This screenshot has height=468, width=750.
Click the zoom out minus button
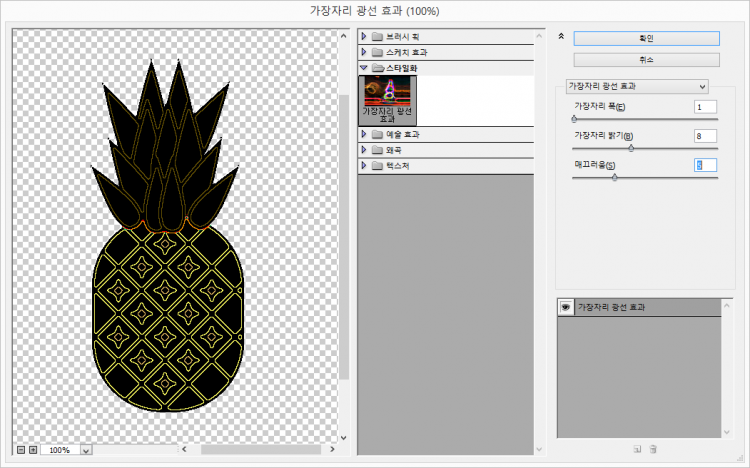pos(21,450)
